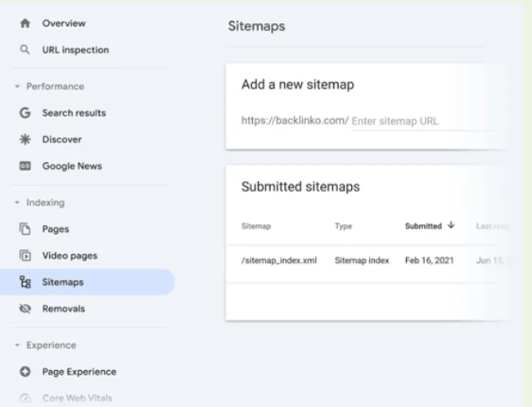532x407 pixels.
Task: Click the Google News icon
Action: (x=25, y=166)
